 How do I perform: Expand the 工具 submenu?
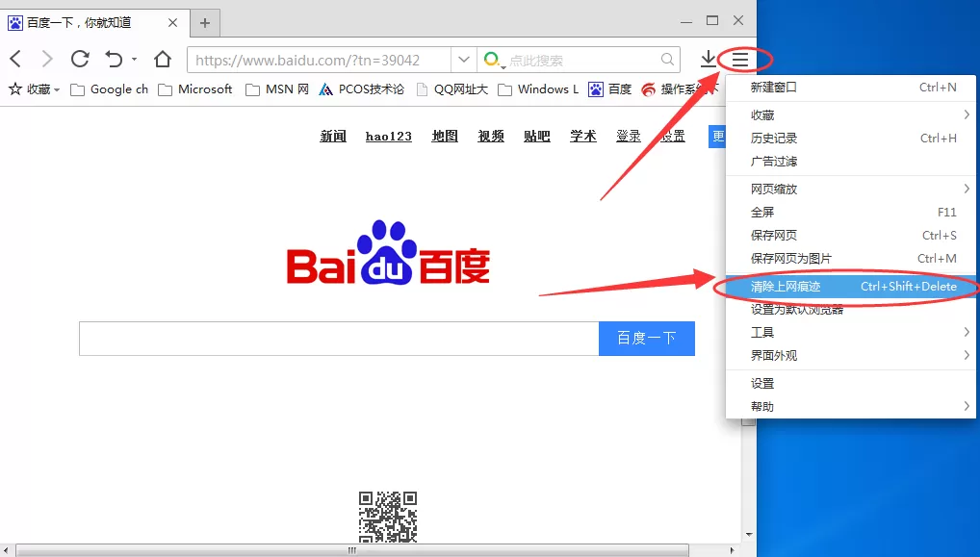tap(851, 332)
